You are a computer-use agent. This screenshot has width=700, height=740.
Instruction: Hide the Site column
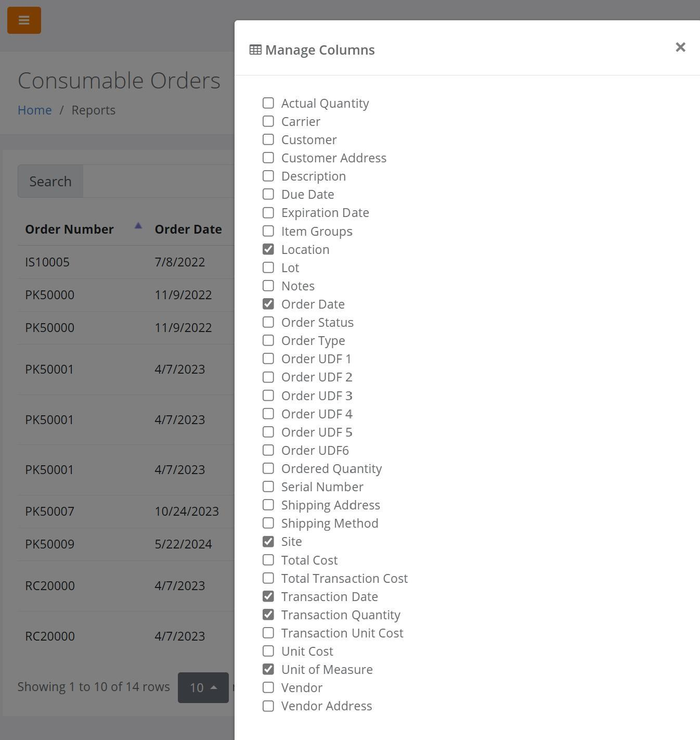(268, 542)
